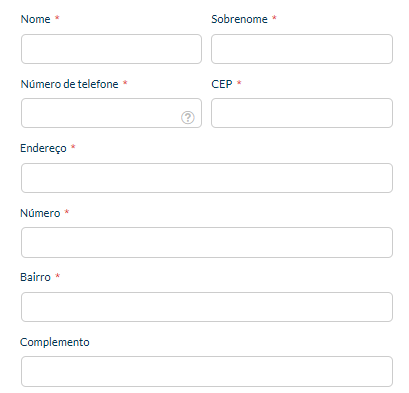Click the Endereço label
409x393 pixels.
(43, 148)
